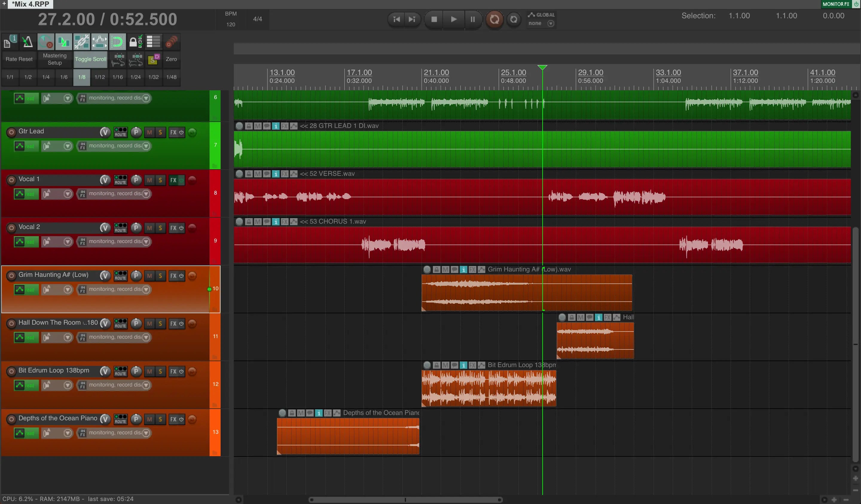Image resolution: width=861 pixels, height=504 pixels.
Task: Click the route button on Bit Edrum Loop track
Action: [120, 371]
